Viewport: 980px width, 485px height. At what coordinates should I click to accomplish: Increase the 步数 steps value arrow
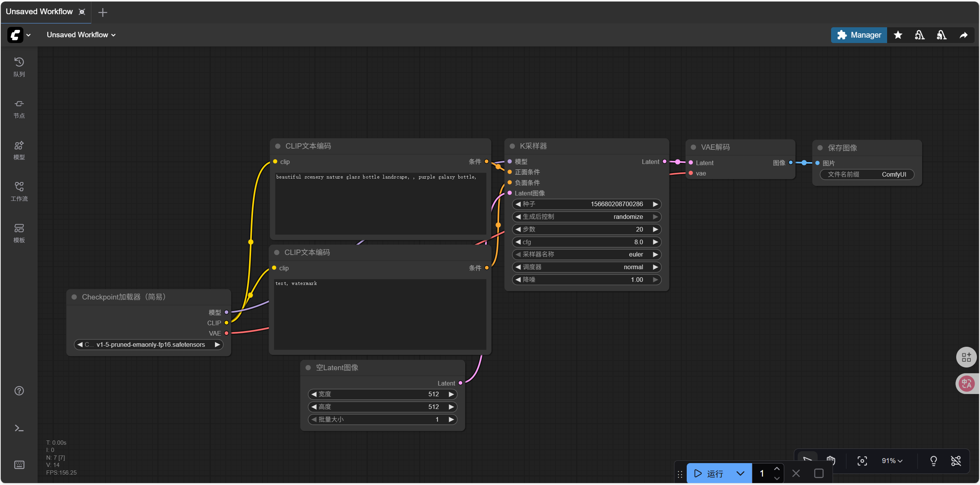click(656, 229)
